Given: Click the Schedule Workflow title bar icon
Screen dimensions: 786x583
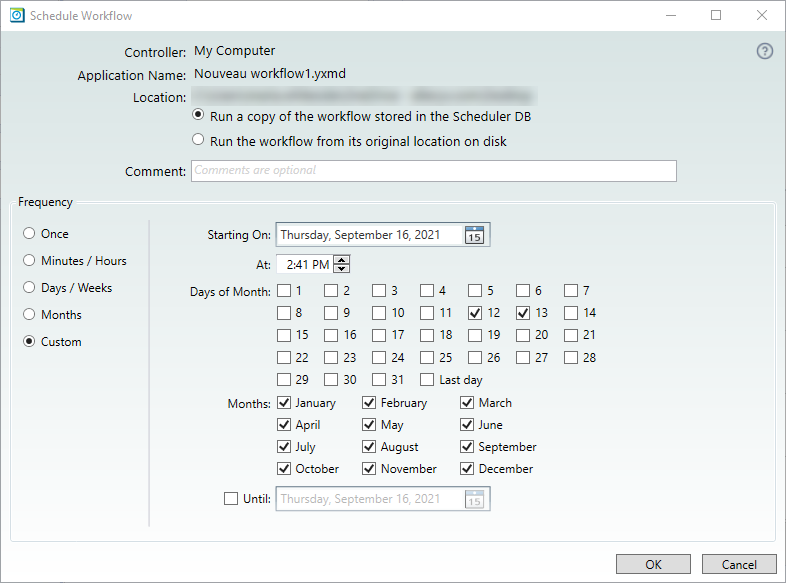Looking at the screenshot, I should [16, 16].
